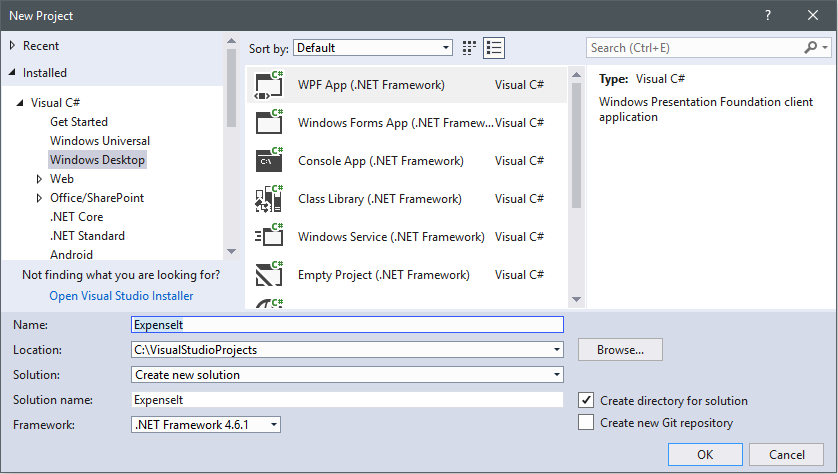Open the search options dropdown arrow
This screenshot has height=474, width=838.
coord(825,48)
